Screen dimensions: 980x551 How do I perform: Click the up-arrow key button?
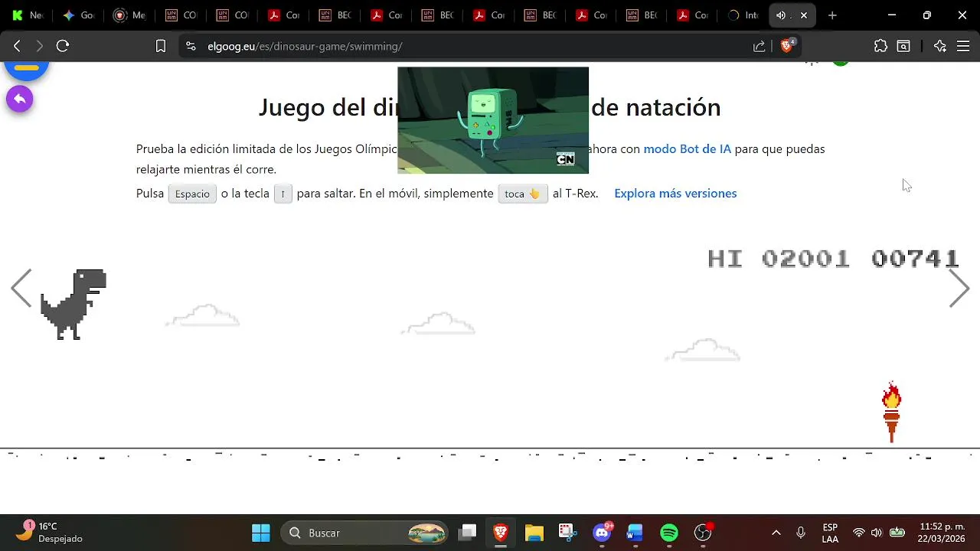tap(283, 194)
